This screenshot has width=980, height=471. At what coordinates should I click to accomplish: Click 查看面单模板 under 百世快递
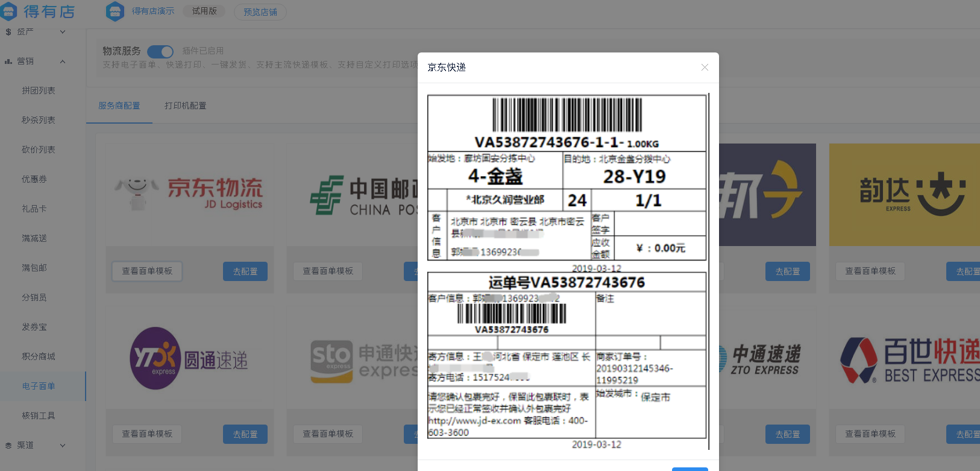click(870, 434)
